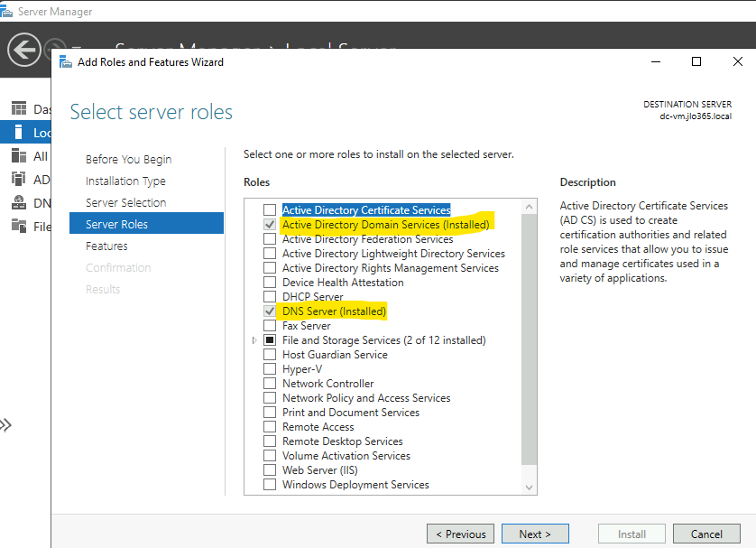This screenshot has width=756, height=548.
Task: Check Active Directory Certificate Services checkbox
Action: (x=270, y=209)
